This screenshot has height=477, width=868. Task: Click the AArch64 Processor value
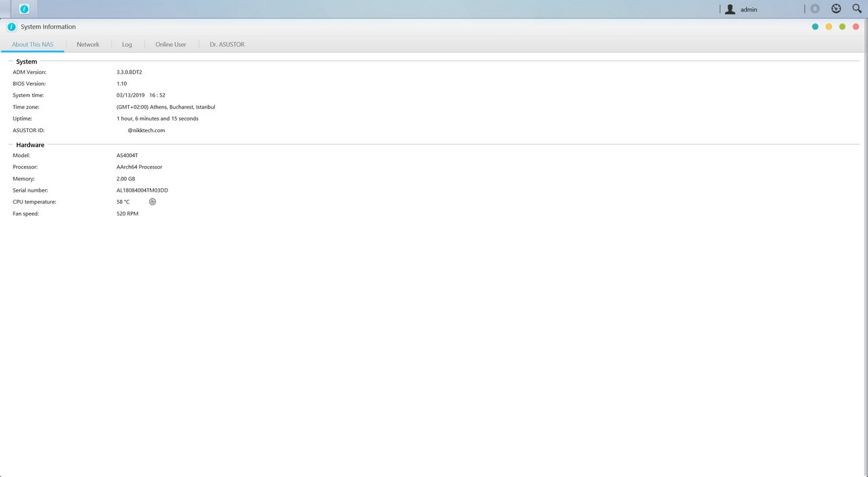pos(140,167)
